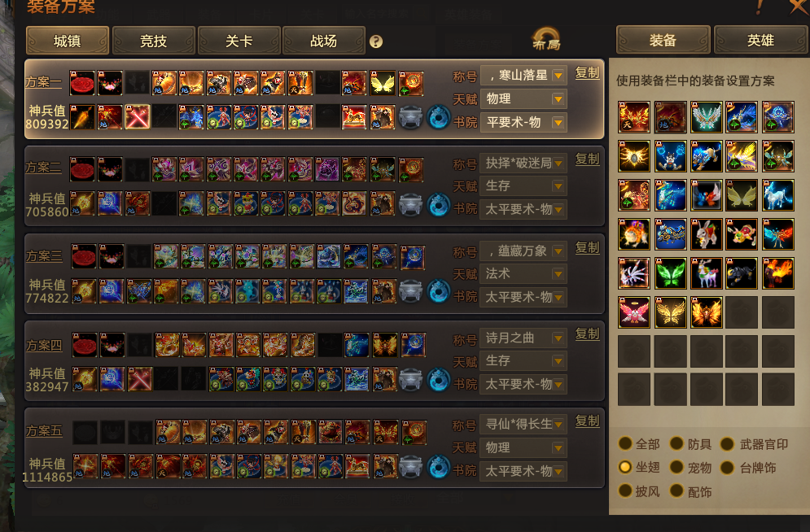Select red crossed swords in 方案四
The height and width of the screenshot is (532, 810).
[140, 379]
